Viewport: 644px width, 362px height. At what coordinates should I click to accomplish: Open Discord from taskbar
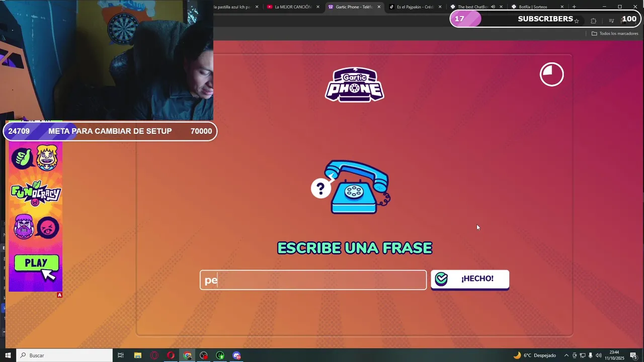pos(237,355)
